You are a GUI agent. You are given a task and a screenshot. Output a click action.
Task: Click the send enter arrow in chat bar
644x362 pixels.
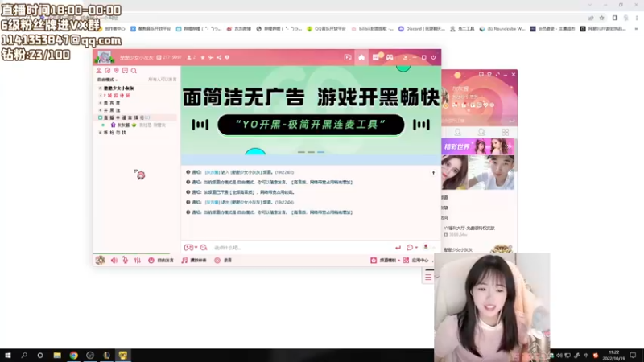(x=398, y=248)
